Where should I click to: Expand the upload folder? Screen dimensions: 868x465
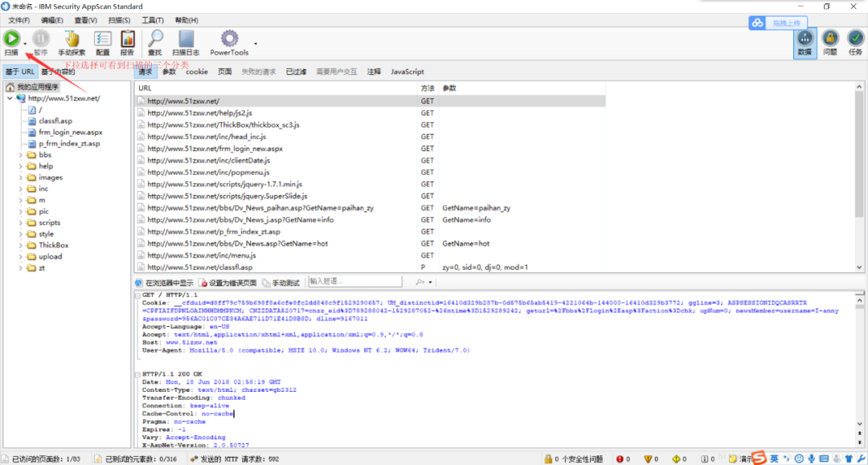click(21, 256)
